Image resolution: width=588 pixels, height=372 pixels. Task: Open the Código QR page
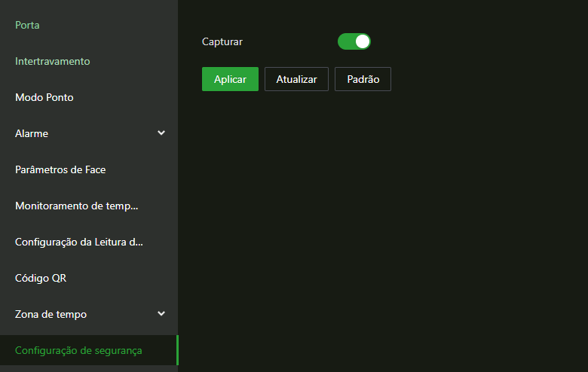pyautogui.click(x=41, y=278)
